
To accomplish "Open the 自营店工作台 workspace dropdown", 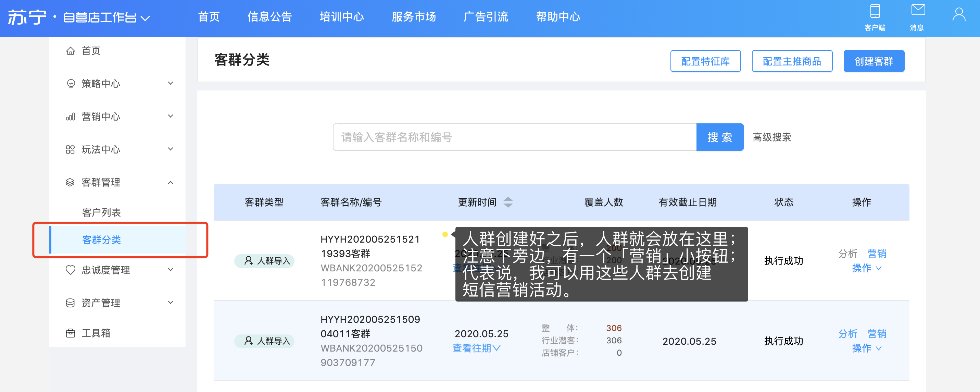I will tap(106, 17).
